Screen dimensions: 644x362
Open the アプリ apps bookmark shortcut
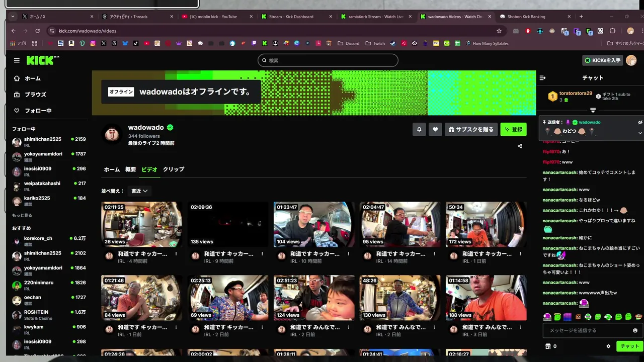(x=18, y=44)
